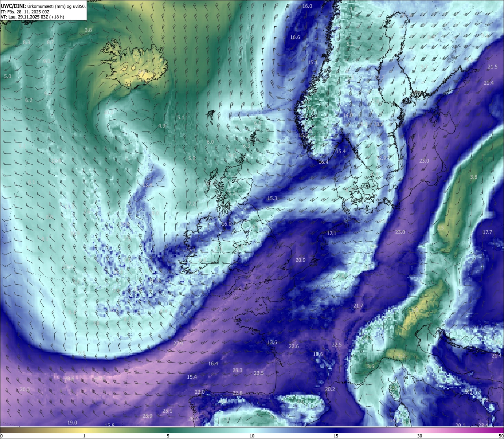Click the 5.9 value on the map
The image size is (504, 439).
click(x=192, y=158)
